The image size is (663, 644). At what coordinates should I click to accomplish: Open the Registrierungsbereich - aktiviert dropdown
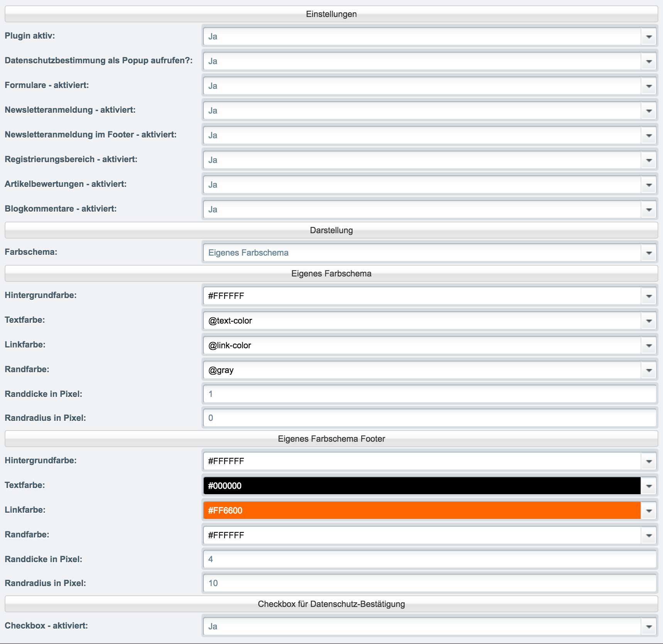pyautogui.click(x=430, y=160)
